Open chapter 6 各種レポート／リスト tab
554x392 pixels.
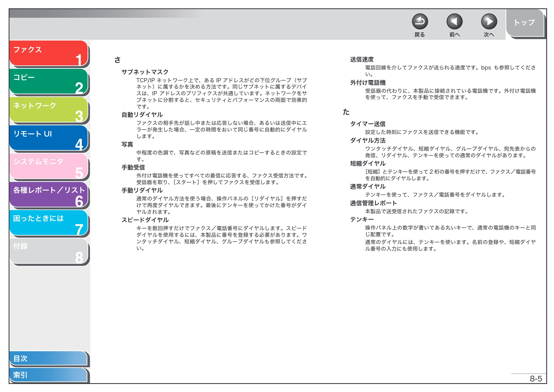pos(49,194)
